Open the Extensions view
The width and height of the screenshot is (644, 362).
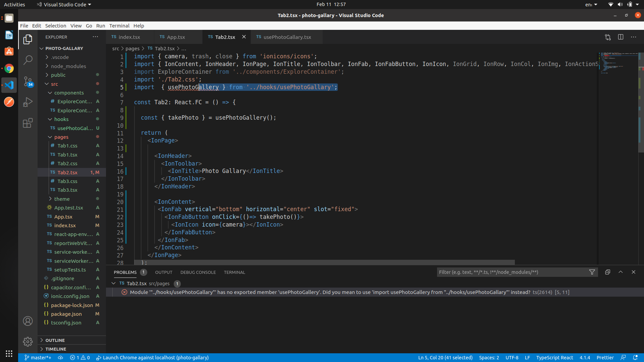click(28, 123)
